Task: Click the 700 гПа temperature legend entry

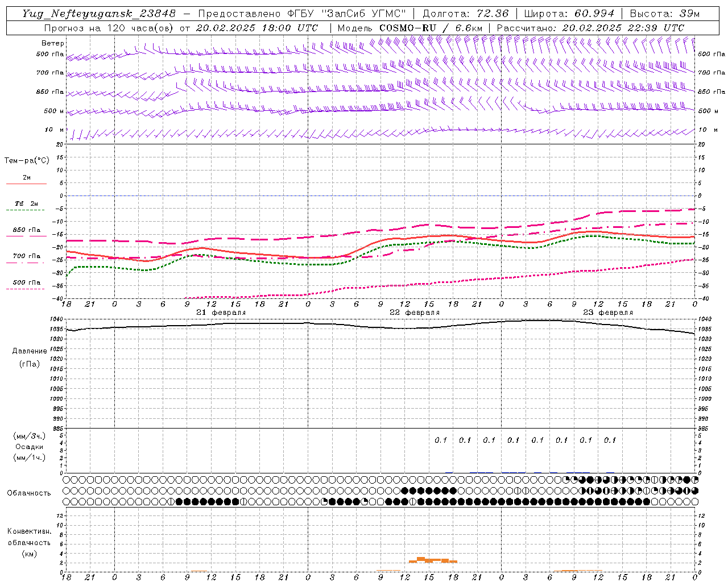Action: coord(26,256)
